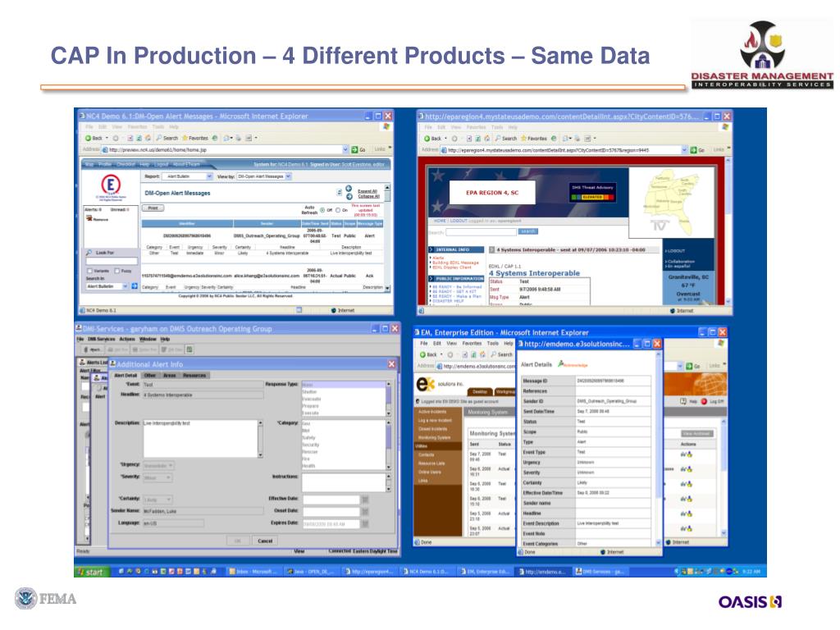Switch to Other tab in Additional Alert Info
The image size is (840, 630).
click(x=150, y=376)
